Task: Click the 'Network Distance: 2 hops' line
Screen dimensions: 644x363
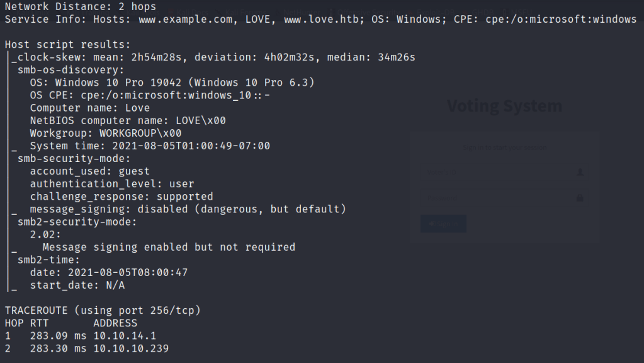Action: pyautogui.click(x=81, y=7)
